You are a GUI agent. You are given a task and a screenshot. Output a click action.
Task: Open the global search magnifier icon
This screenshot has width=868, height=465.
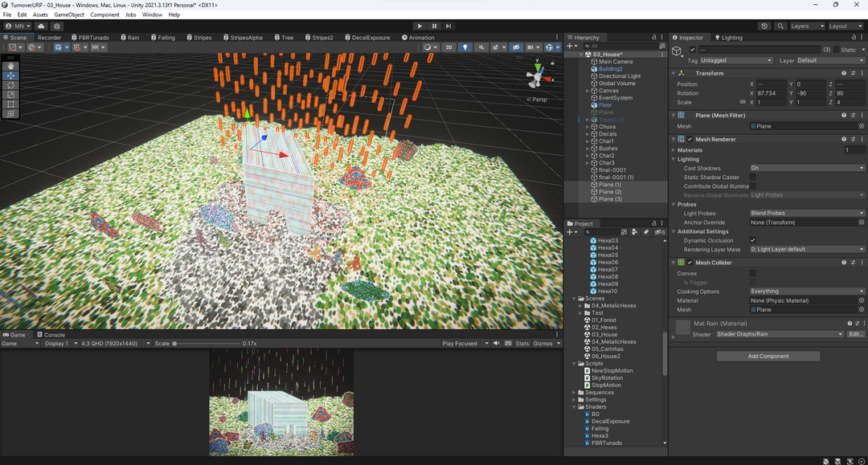click(780, 26)
